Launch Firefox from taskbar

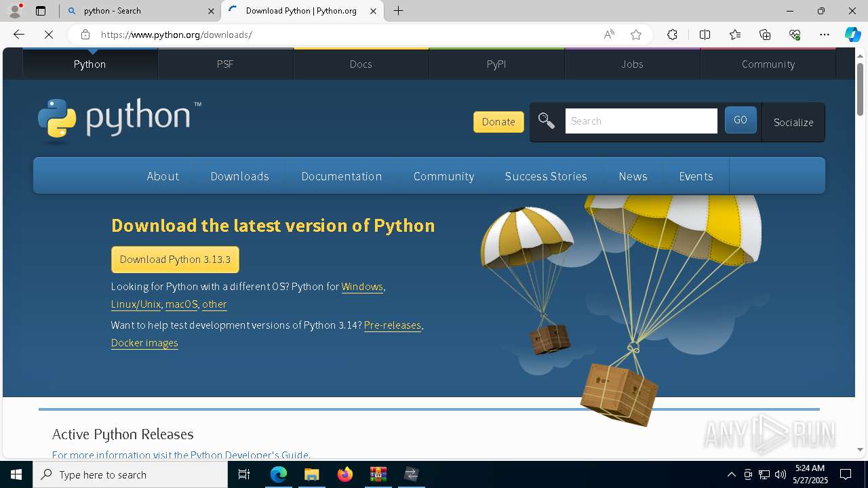(x=344, y=474)
